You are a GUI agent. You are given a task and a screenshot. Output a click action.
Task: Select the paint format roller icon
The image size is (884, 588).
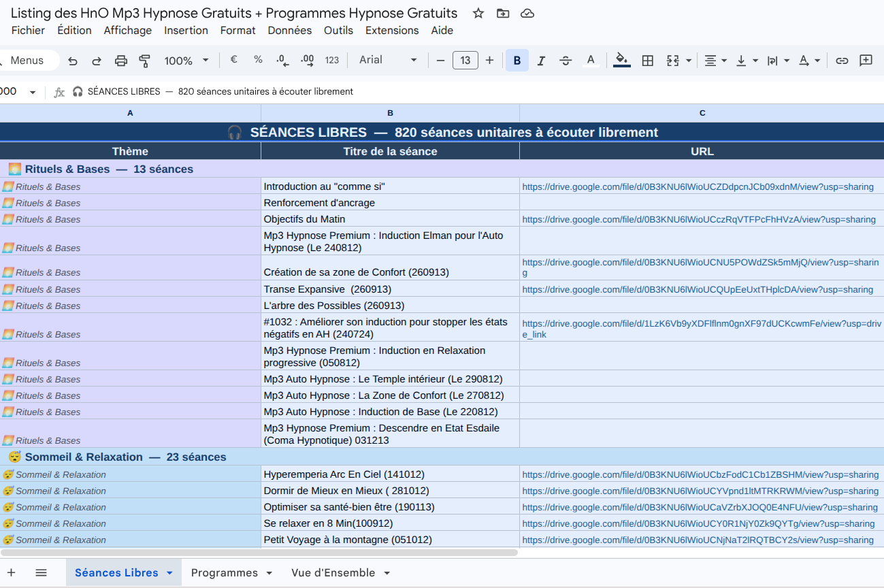click(144, 61)
